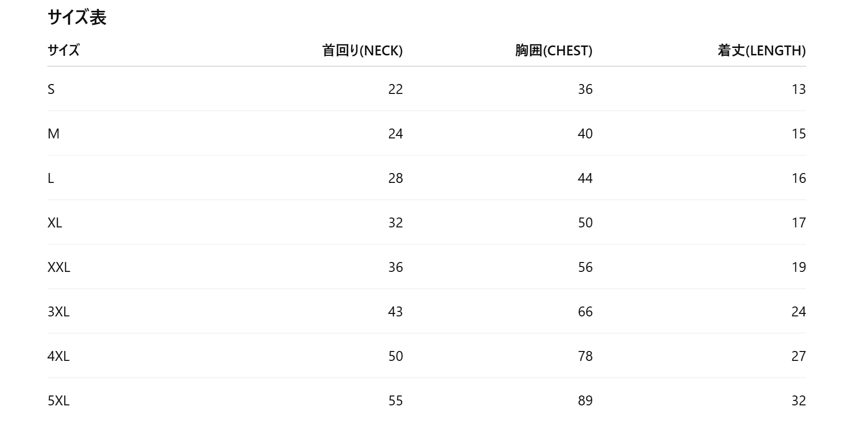
Task: Choose the XL size row label
Action: click(x=55, y=223)
